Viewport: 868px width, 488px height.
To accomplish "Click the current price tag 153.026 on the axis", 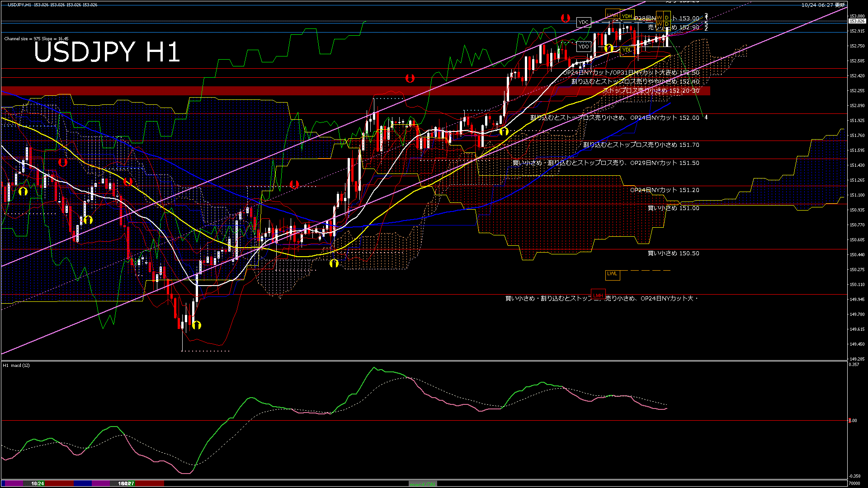I will (x=857, y=21).
